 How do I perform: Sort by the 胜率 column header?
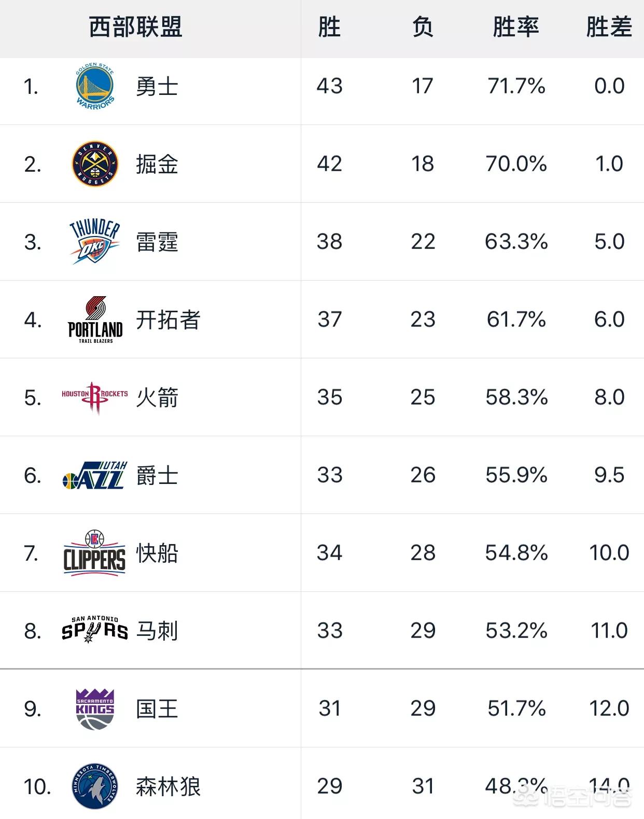point(516,27)
